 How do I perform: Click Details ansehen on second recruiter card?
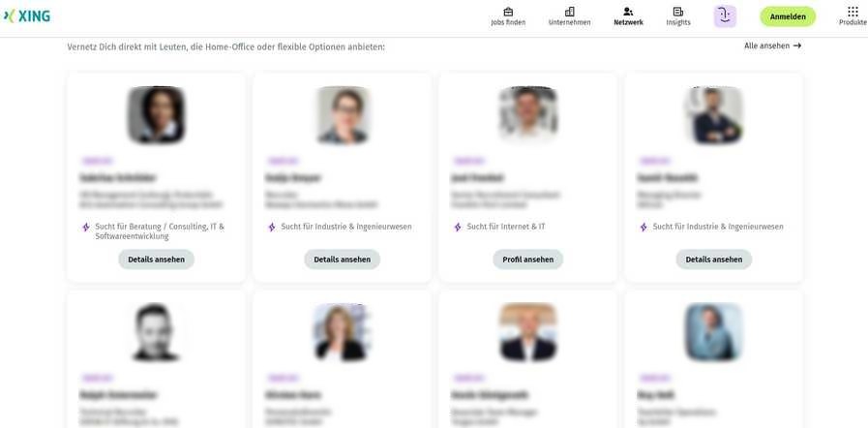coord(343,260)
